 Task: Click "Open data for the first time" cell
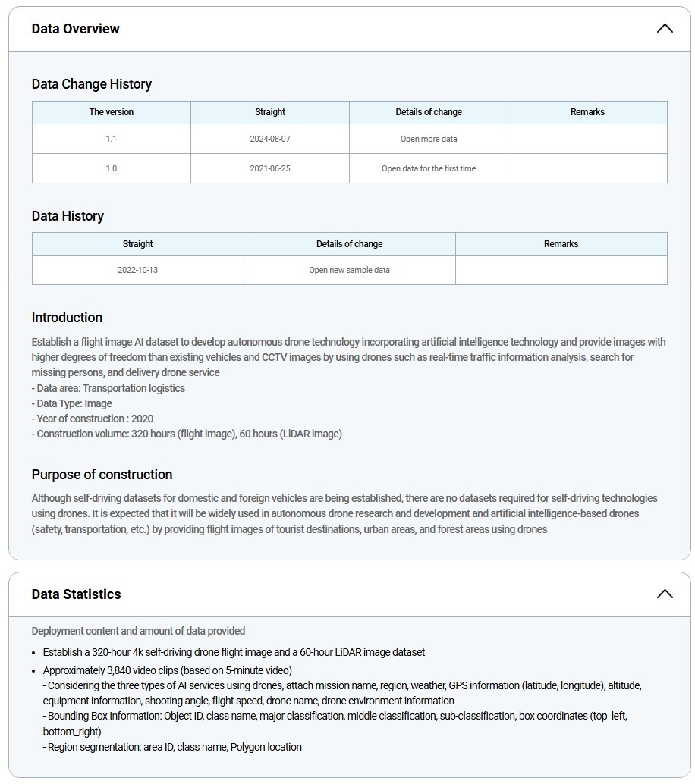coord(429,168)
